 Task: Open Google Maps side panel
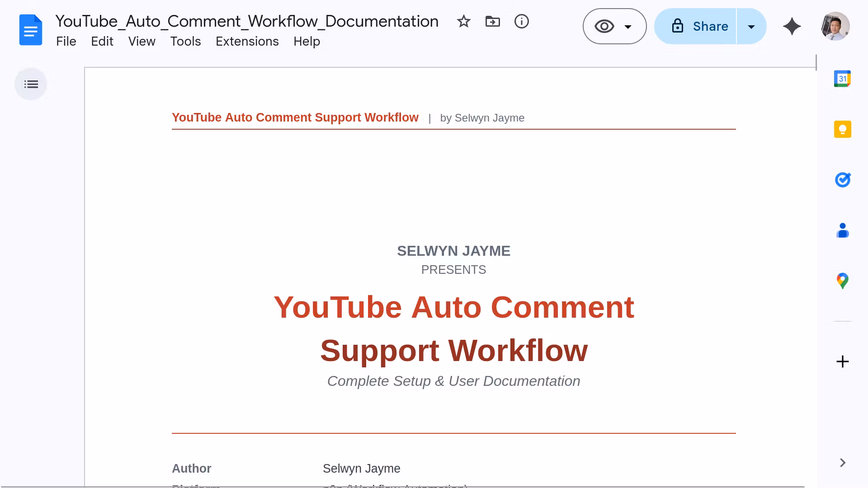pyautogui.click(x=843, y=281)
